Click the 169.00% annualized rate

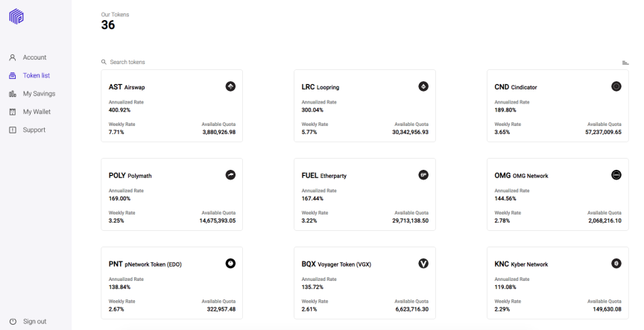coord(119,199)
